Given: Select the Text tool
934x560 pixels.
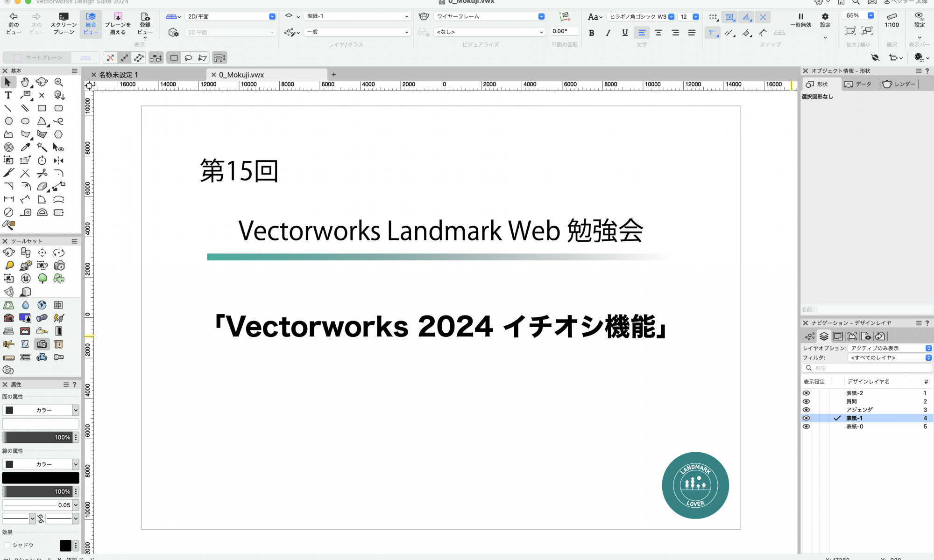Looking at the screenshot, I should [8, 95].
